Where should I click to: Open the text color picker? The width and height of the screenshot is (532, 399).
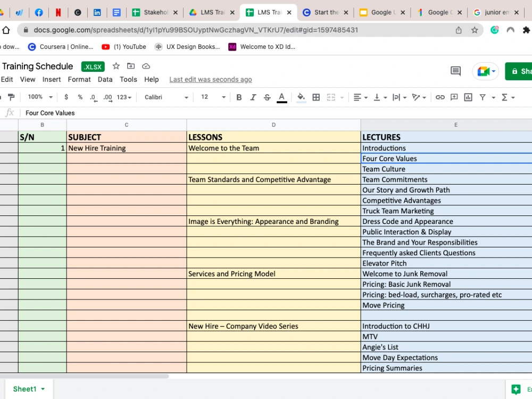coord(281,97)
